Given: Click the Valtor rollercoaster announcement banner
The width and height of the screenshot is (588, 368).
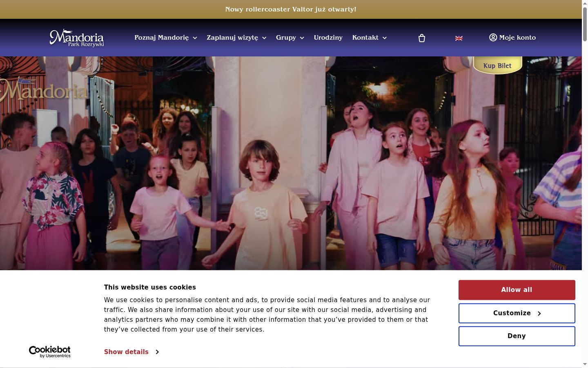Looking at the screenshot, I should point(291,9).
